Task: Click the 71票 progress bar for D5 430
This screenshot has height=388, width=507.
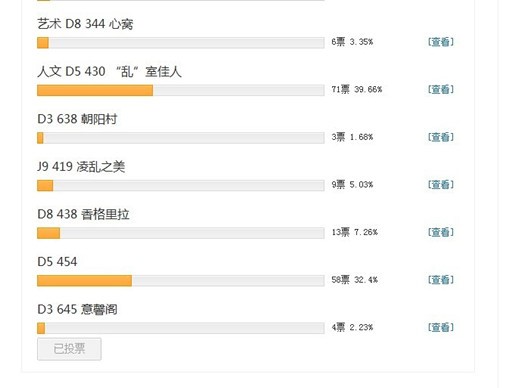Action: pyautogui.click(x=181, y=90)
